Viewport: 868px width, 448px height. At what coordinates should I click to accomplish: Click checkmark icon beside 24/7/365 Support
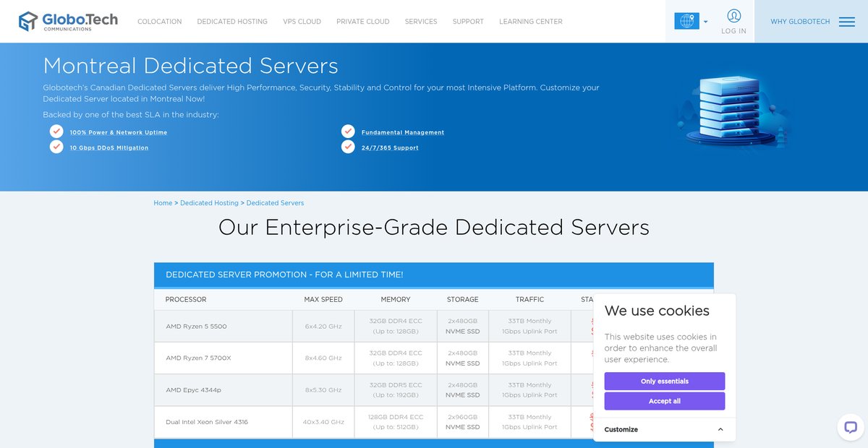[x=348, y=147]
